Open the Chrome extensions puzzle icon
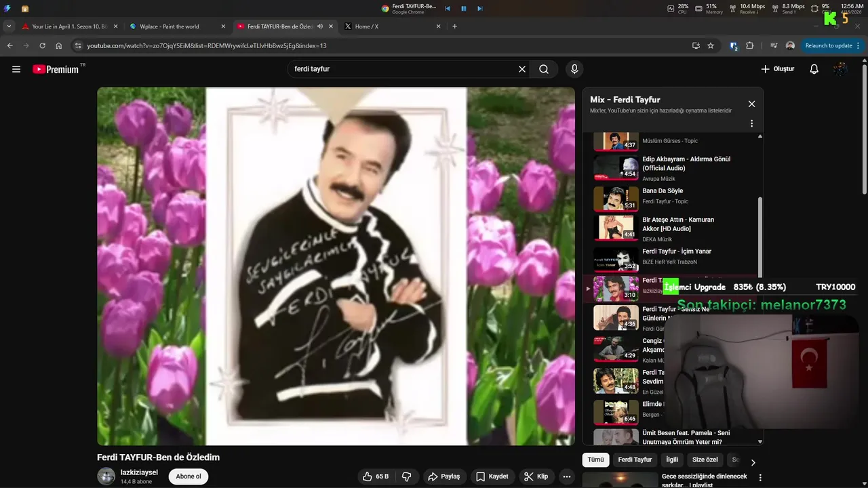 coord(749,45)
